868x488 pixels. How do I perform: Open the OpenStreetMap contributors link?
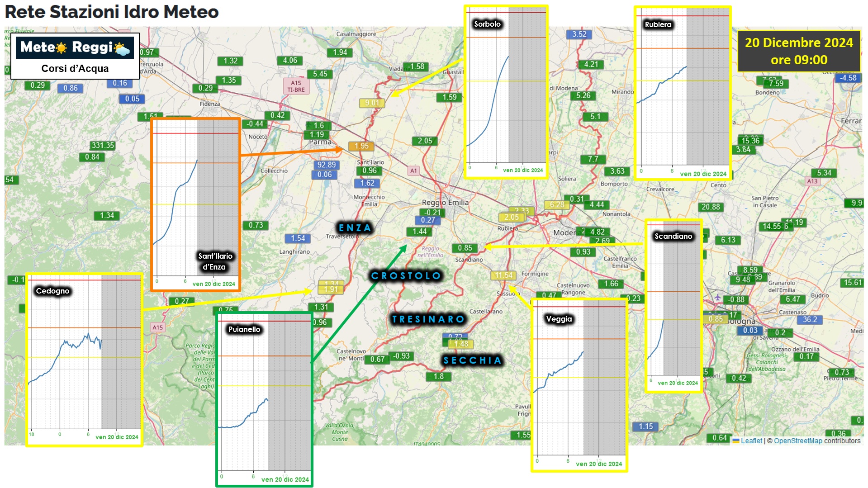point(816,441)
